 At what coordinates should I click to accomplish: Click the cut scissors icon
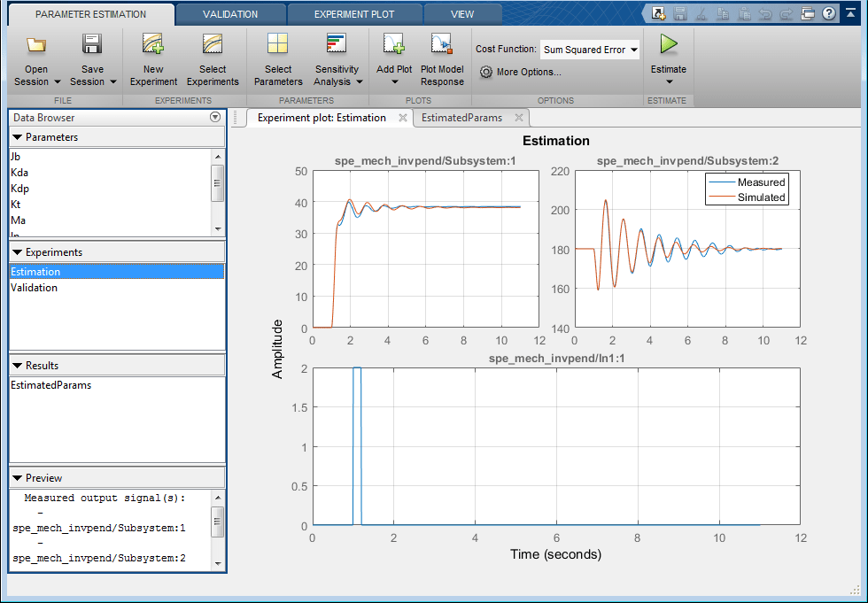pyautogui.click(x=701, y=14)
